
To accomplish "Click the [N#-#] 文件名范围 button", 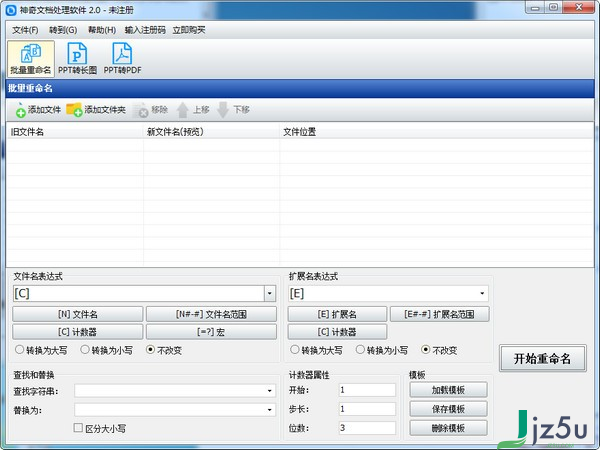I will click(x=211, y=314).
